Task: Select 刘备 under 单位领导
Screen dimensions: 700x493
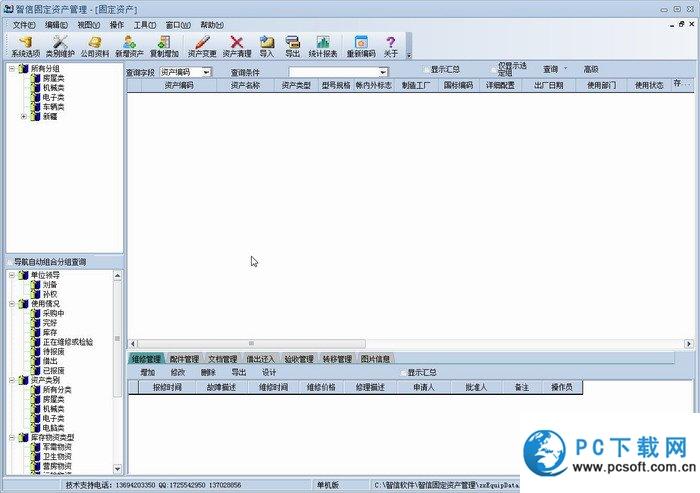Action: (50, 284)
